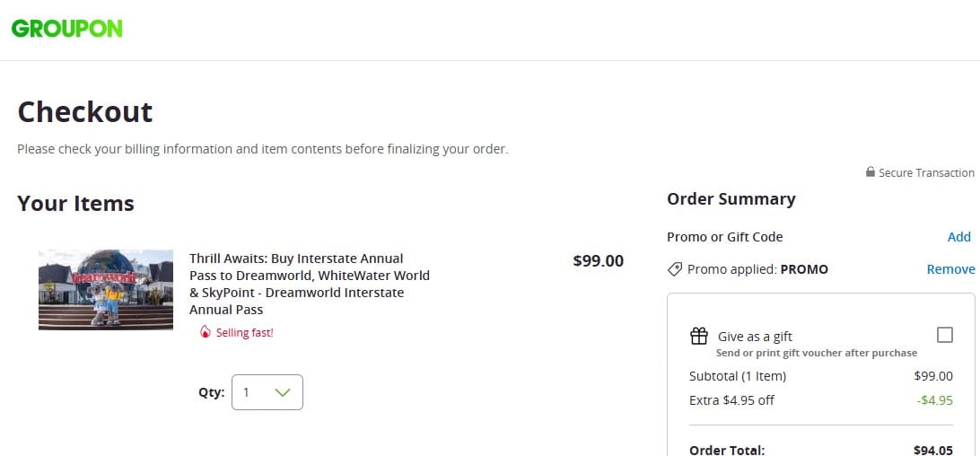Click the Extra $4.95 off label
This screenshot has height=456, width=980.
pyautogui.click(x=731, y=400)
